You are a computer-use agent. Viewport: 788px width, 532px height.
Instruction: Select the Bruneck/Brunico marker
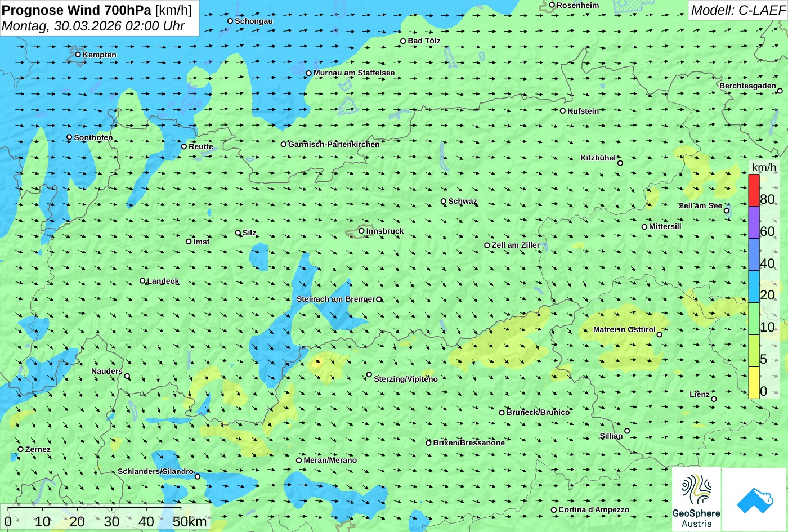[x=502, y=413]
